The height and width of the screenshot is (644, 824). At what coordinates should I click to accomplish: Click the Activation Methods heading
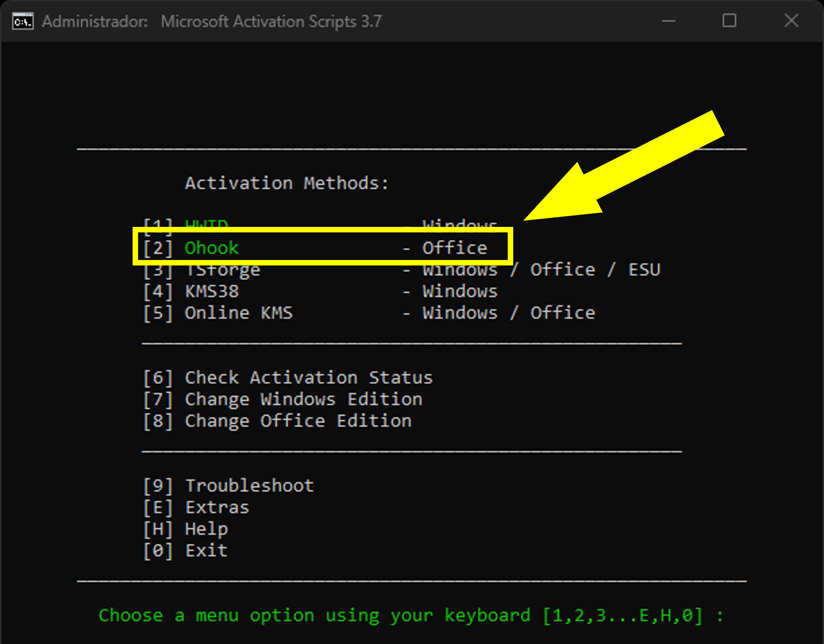287,184
